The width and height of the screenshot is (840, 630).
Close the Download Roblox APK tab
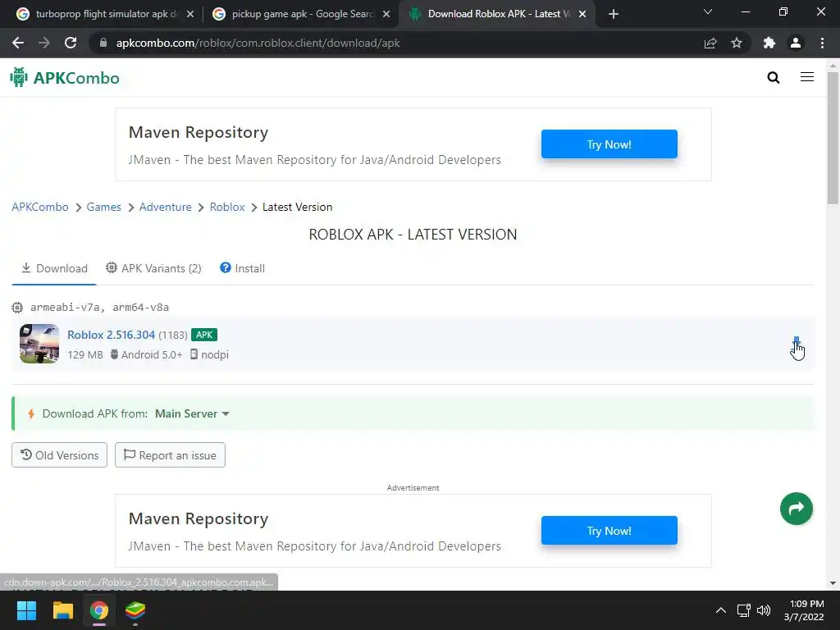tap(582, 15)
